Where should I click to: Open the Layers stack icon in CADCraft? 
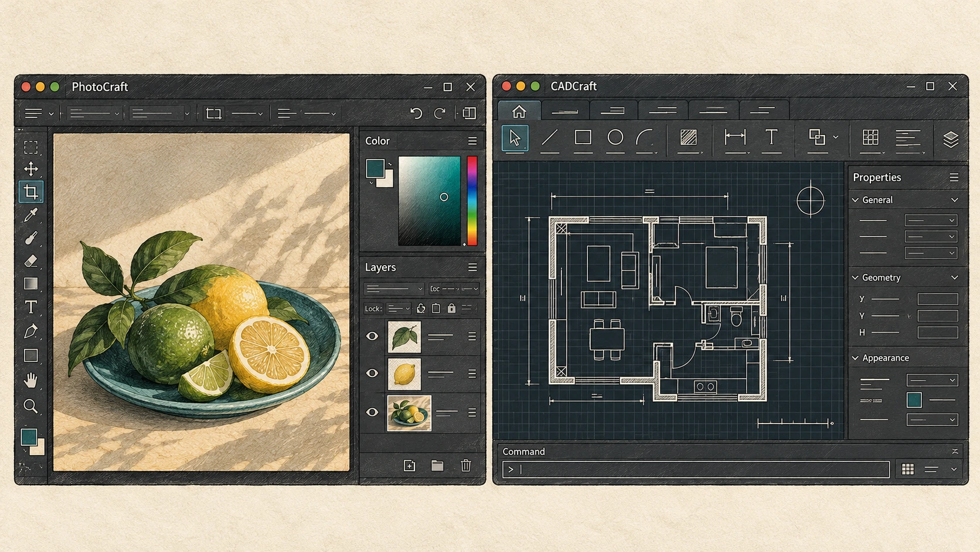(951, 139)
